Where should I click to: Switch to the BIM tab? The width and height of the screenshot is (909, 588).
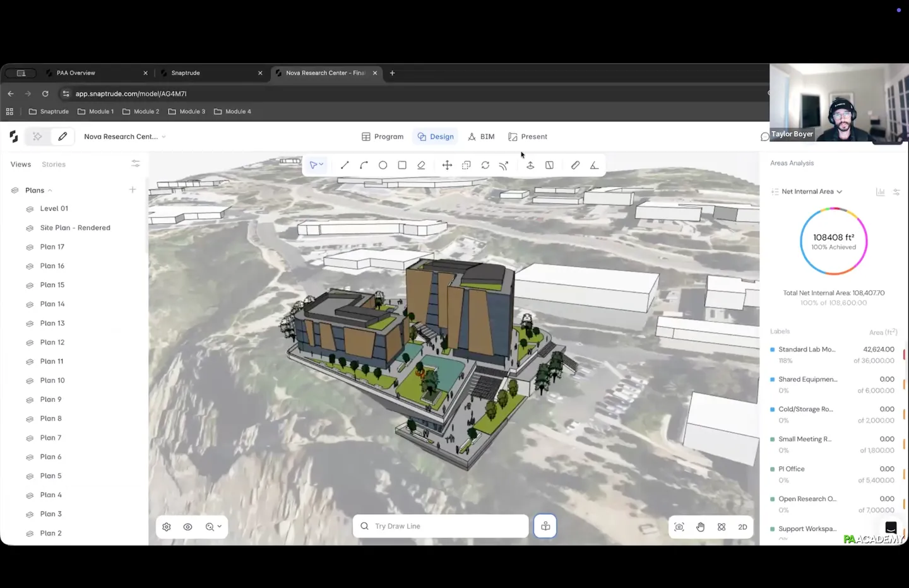pyautogui.click(x=481, y=137)
